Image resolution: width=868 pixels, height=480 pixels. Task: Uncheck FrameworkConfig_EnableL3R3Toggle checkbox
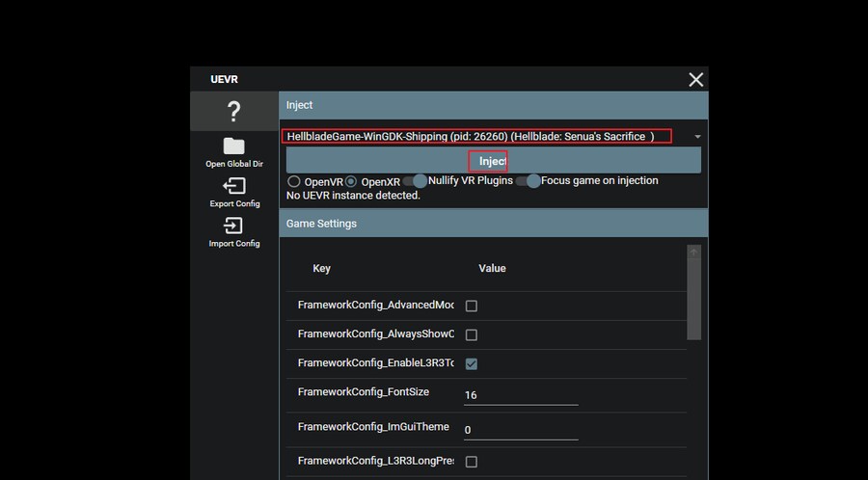click(472, 363)
